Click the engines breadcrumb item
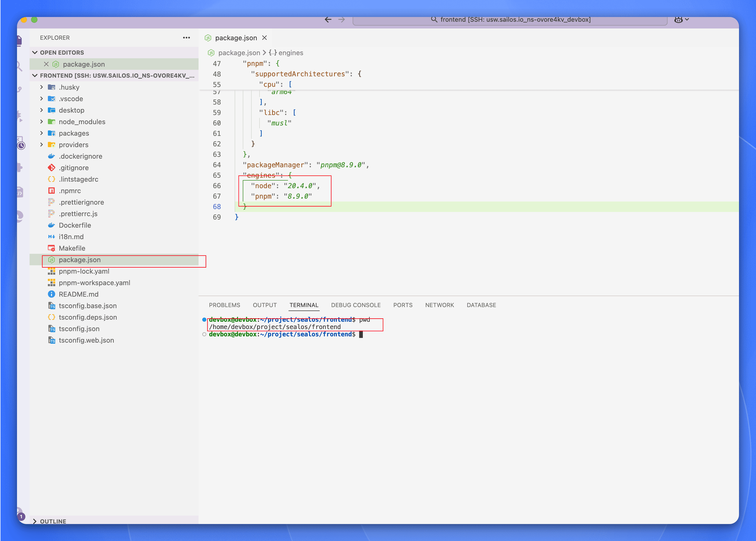Screen dimensions: 756x541 pyautogui.click(x=290, y=53)
